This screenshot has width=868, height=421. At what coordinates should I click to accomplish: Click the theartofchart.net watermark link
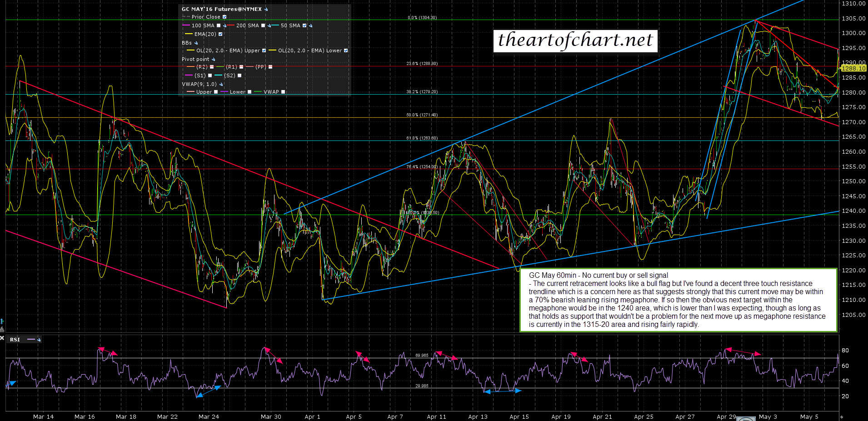575,40
